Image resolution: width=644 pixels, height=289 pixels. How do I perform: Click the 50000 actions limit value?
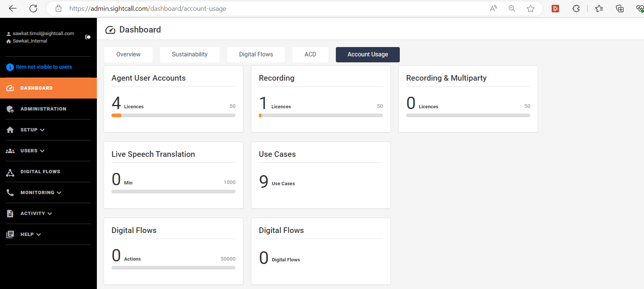tap(228, 259)
